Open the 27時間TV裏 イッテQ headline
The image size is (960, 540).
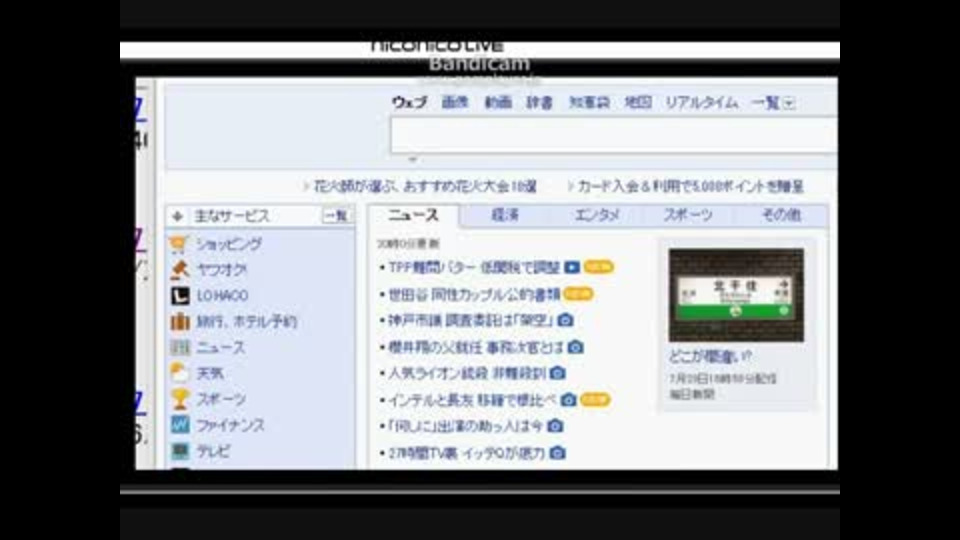pos(467,453)
